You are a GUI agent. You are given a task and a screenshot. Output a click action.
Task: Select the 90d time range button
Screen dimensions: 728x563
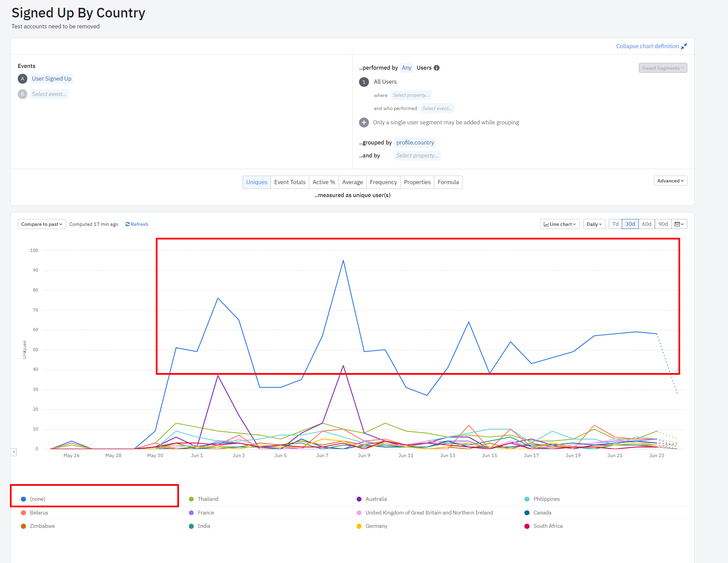(663, 224)
